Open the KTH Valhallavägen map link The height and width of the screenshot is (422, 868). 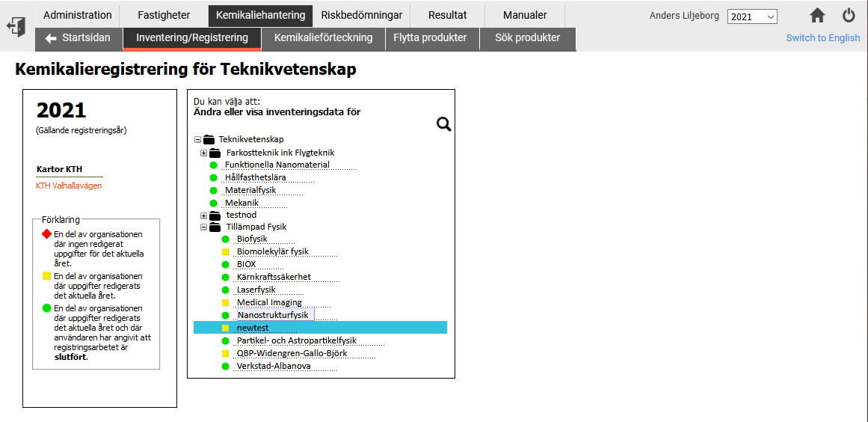[69, 186]
